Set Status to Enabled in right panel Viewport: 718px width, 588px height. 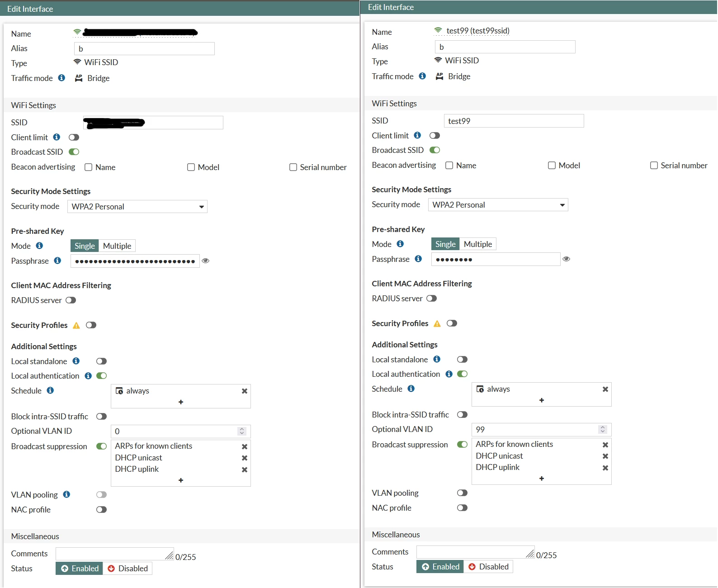pyautogui.click(x=440, y=566)
